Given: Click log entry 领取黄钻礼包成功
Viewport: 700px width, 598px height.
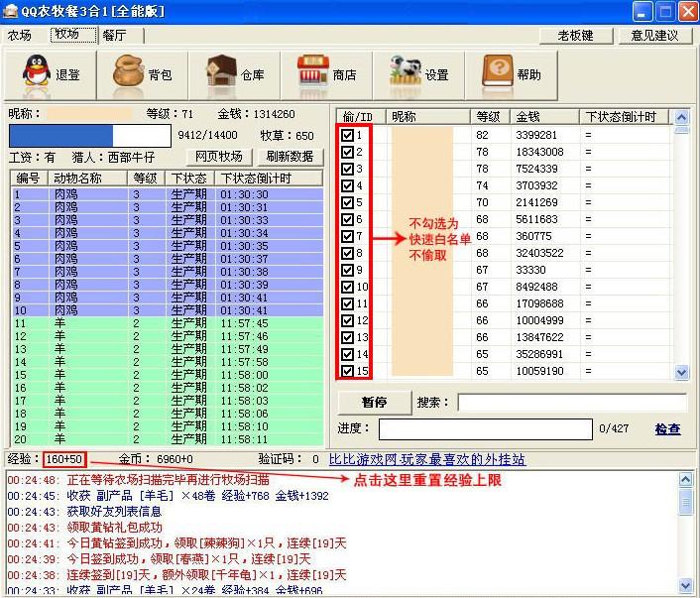Looking at the screenshot, I should 114,528.
